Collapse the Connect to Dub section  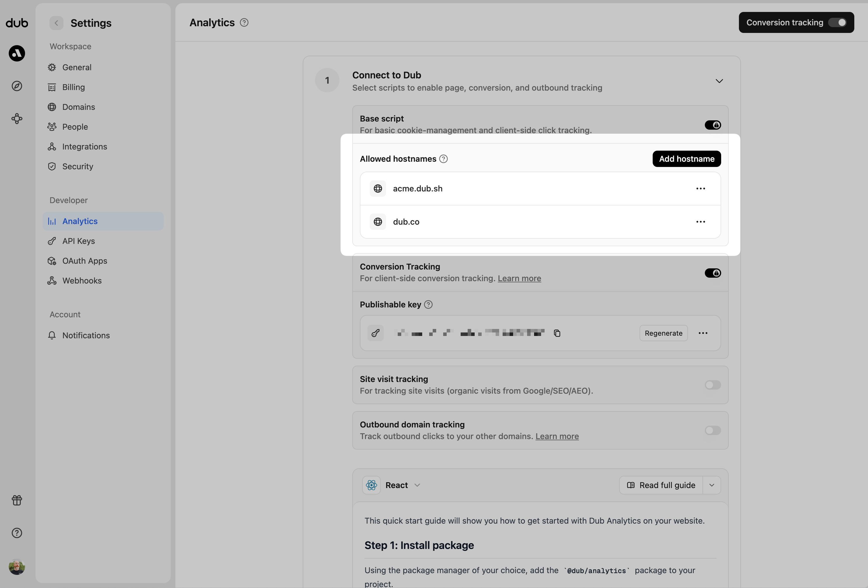tap(719, 80)
